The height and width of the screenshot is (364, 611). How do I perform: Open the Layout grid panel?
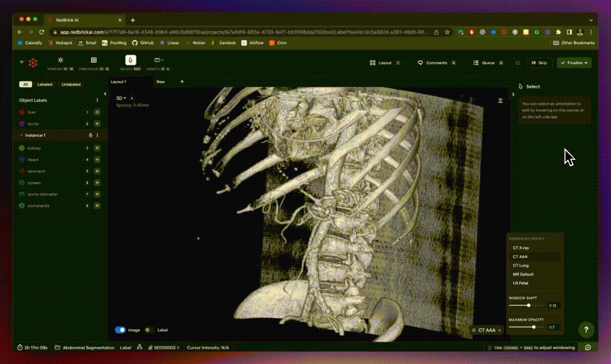click(385, 63)
